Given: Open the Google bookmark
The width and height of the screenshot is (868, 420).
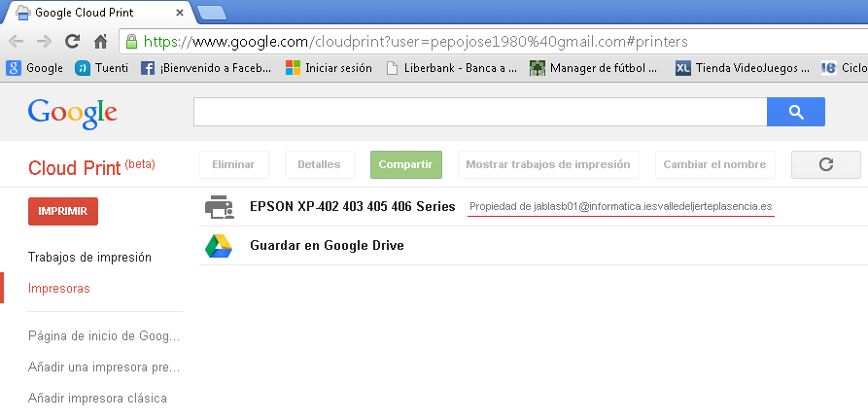Looking at the screenshot, I should (35, 68).
